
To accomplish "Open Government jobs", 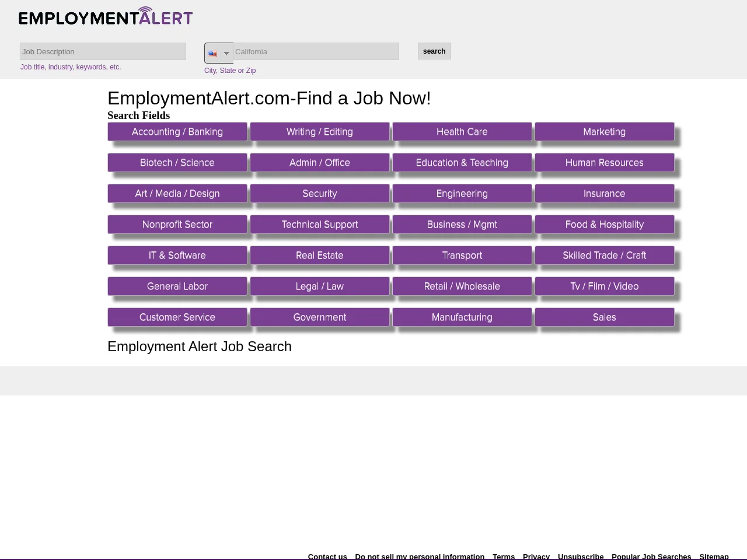I will [x=320, y=317].
